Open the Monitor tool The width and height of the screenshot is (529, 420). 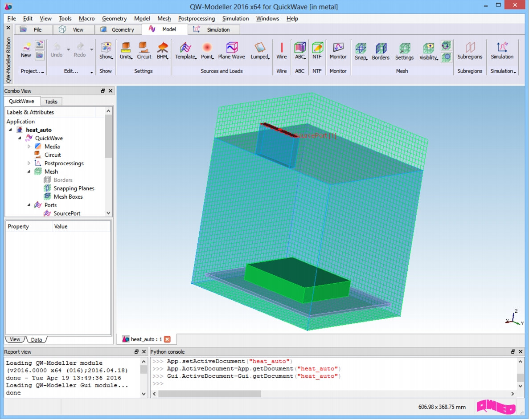coord(338,51)
